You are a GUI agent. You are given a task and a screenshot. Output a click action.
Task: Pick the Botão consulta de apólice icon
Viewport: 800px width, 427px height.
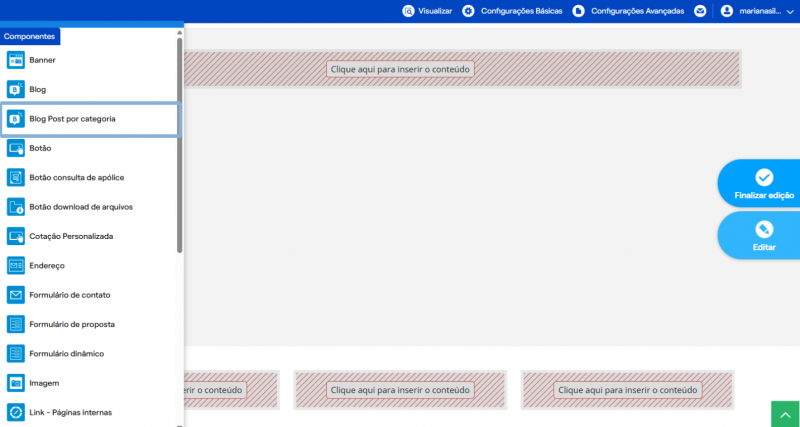click(15, 178)
